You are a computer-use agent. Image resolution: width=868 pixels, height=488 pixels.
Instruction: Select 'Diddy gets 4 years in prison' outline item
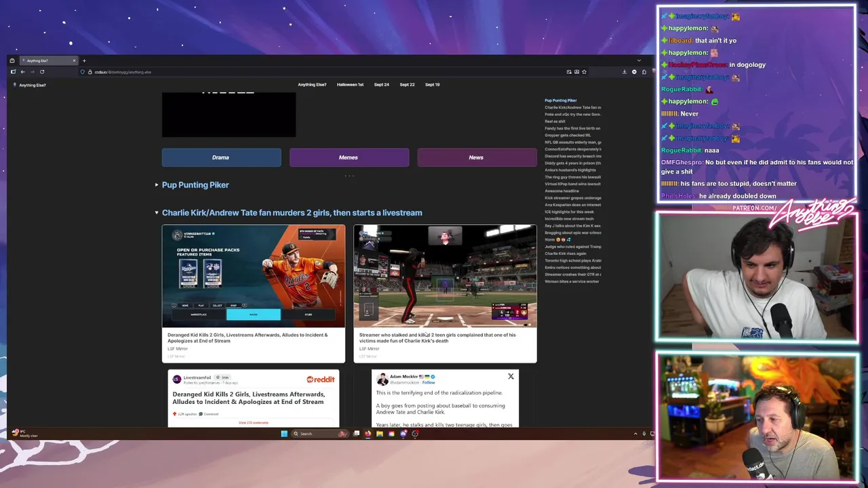[572, 163]
